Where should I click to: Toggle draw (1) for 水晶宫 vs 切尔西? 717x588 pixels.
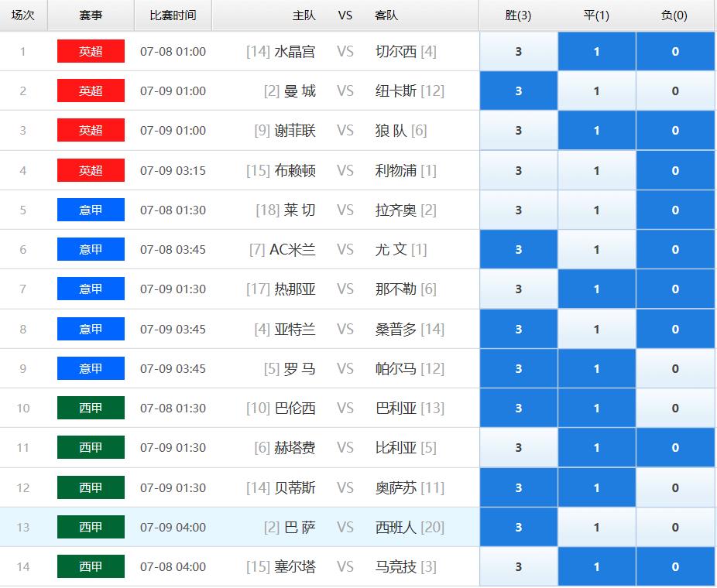[597, 51]
